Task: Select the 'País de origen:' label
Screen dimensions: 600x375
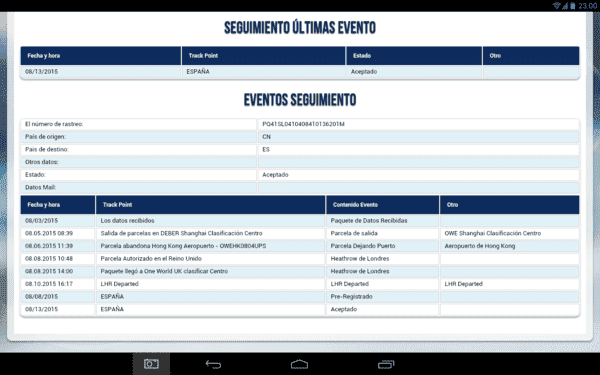Action: pyautogui.click(x=45, y=137)
